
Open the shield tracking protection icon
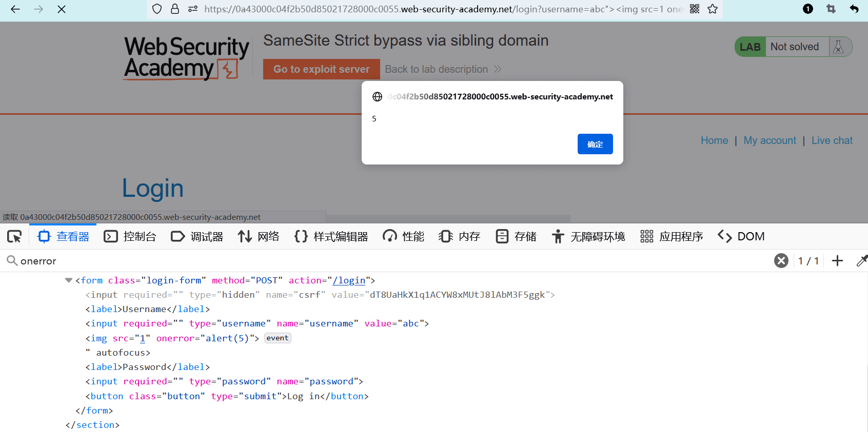pyautogui.click(x=157, y=9)
